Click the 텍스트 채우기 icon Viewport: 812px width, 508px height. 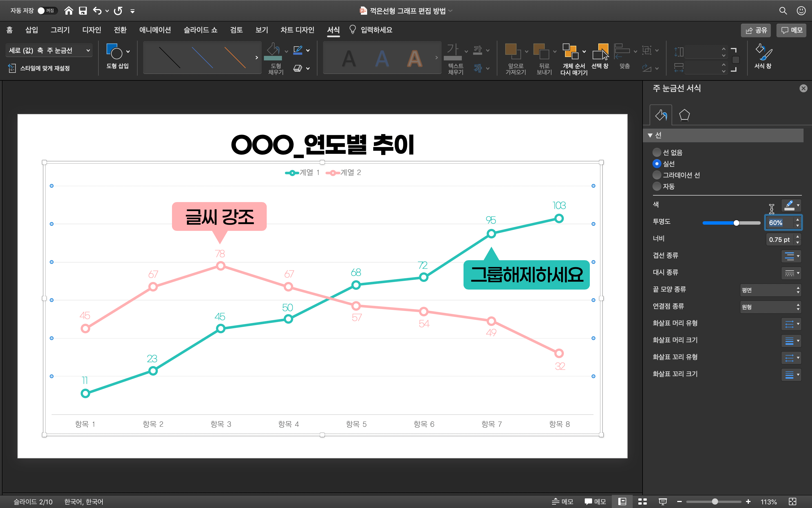pyautogui.click(x=453, y=52)
